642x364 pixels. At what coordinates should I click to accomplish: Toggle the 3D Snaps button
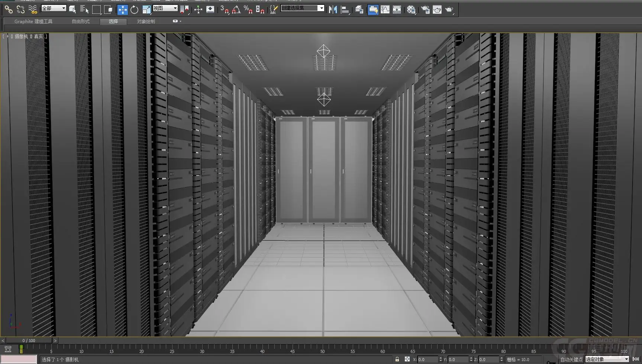224,10
